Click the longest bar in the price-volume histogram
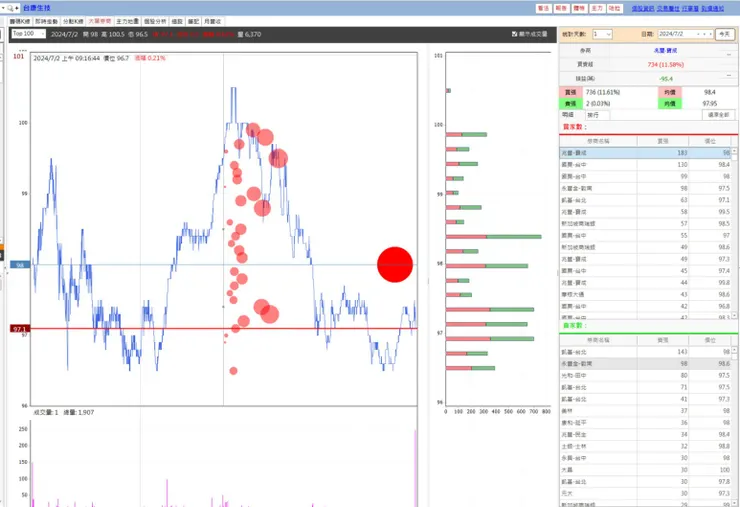Screen dimensions: 740x507 [x=494, y=237]
